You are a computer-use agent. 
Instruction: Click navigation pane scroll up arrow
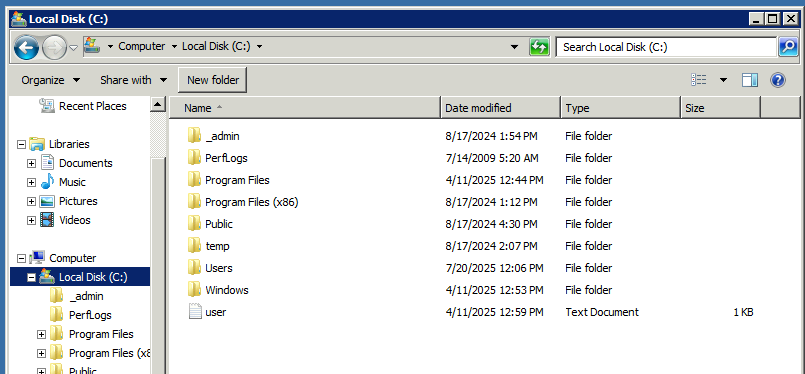(x=158, y=104)
